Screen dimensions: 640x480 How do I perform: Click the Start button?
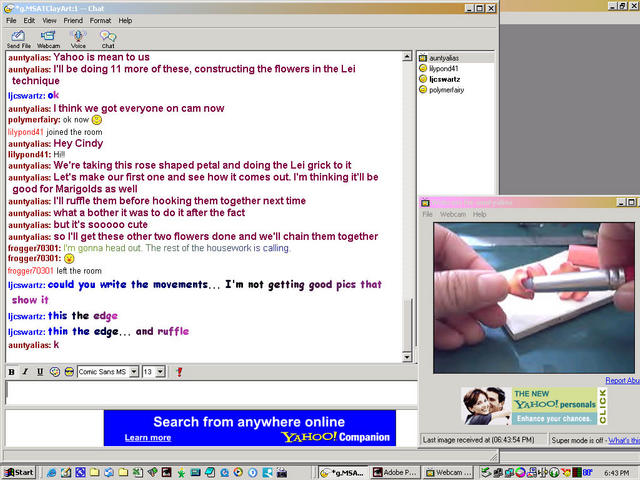[19, 472]
